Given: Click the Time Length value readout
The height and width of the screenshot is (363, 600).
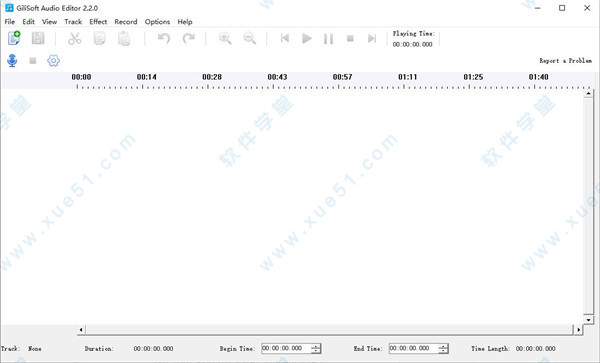Looking at the screenshot, I should coord(535,349).
